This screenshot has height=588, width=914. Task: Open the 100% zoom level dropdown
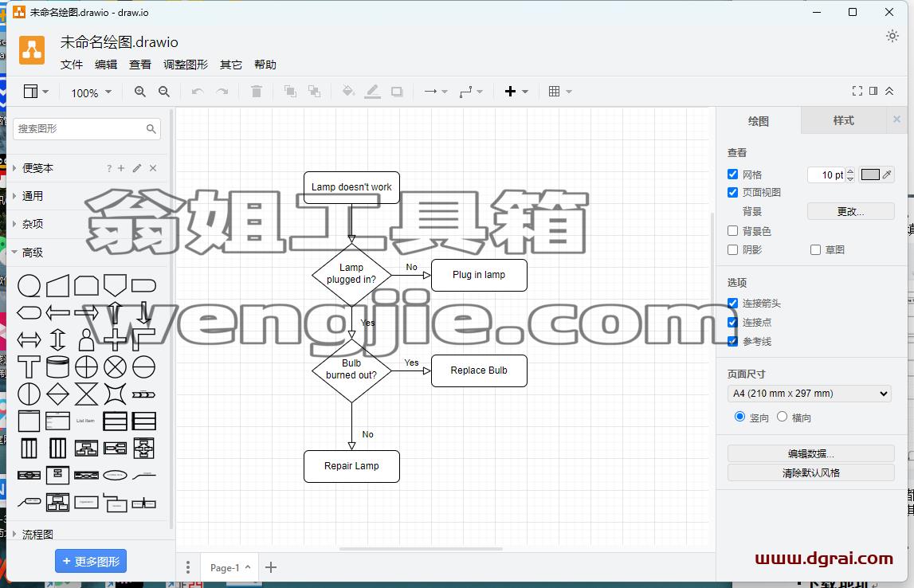(91, 92)
